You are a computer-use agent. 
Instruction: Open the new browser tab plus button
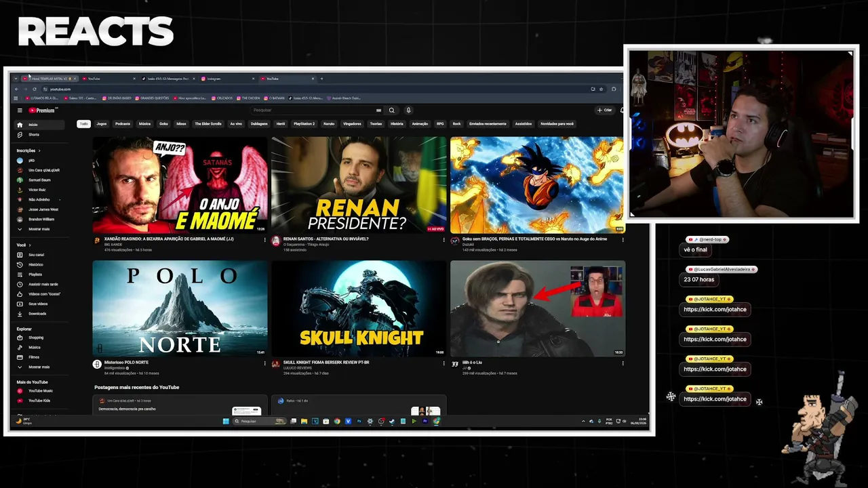322,79
